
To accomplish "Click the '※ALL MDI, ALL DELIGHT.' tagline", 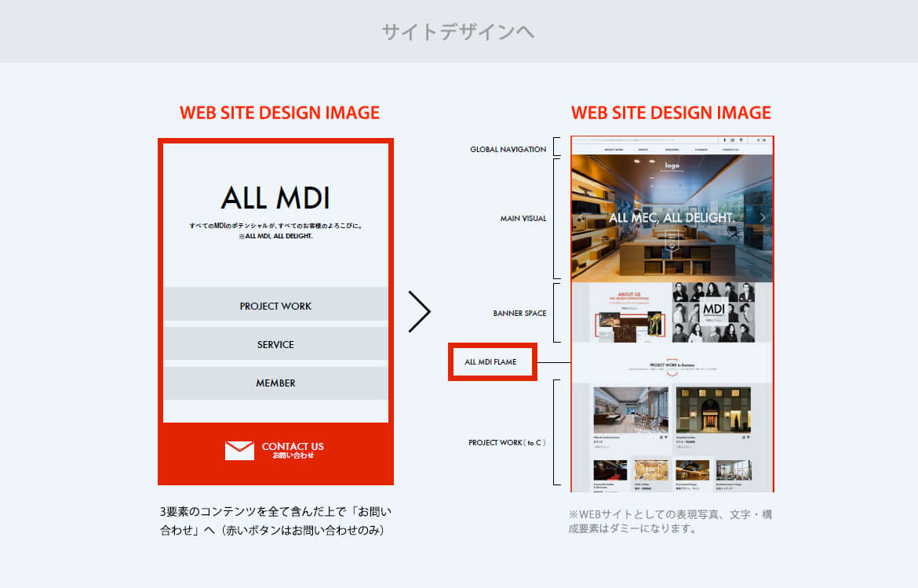I will 275,236.
